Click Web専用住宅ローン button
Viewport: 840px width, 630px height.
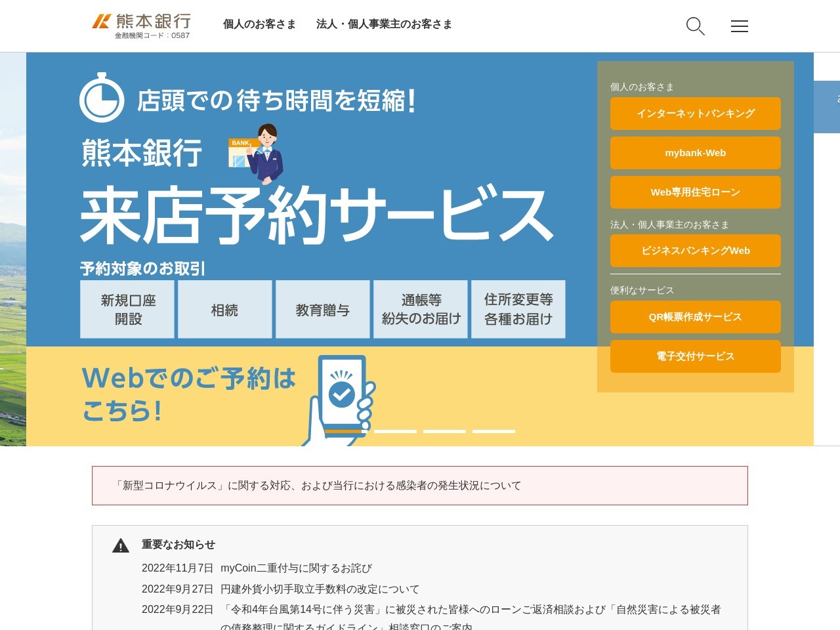click(x=696, y=192)
